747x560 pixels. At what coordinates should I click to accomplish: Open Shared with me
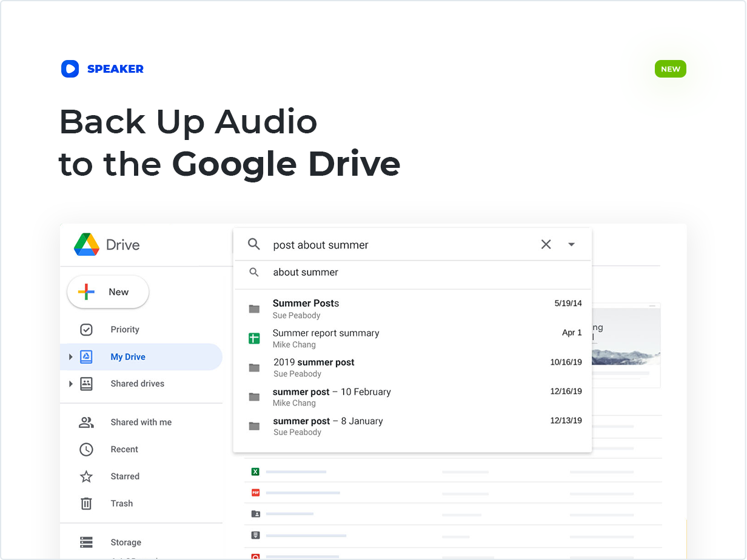click(141, 422)
